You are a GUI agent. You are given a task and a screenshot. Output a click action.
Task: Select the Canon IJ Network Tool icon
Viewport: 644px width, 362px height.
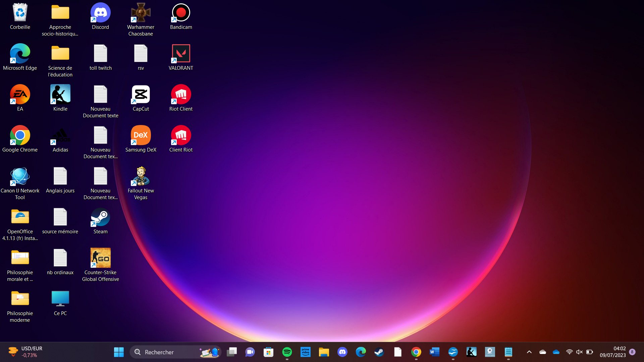20,183
